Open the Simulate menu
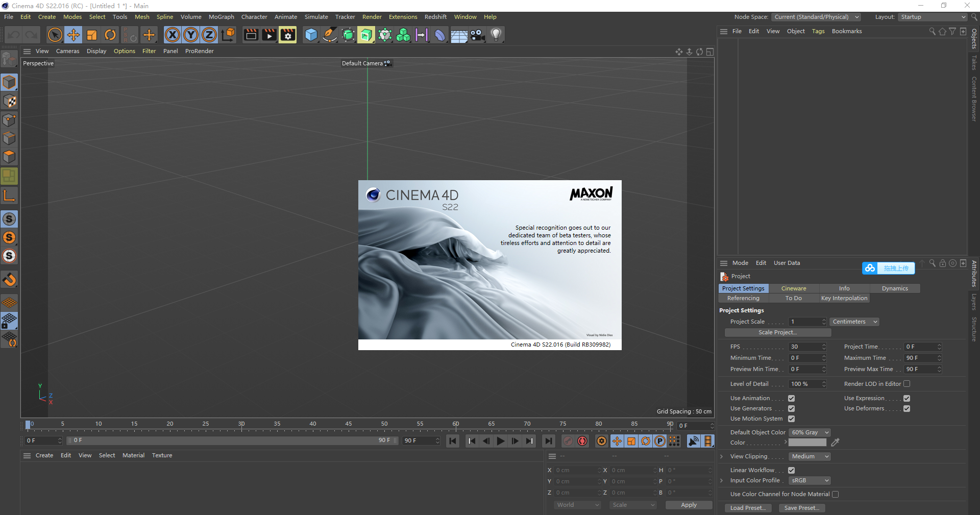The height and width of the screenshot is (515, 980). 316,17
